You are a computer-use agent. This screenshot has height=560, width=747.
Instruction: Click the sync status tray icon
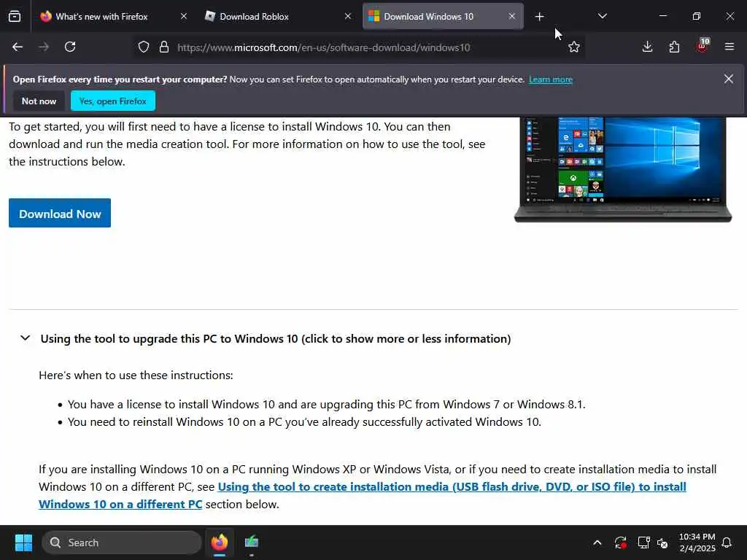[x=620, y=542]
